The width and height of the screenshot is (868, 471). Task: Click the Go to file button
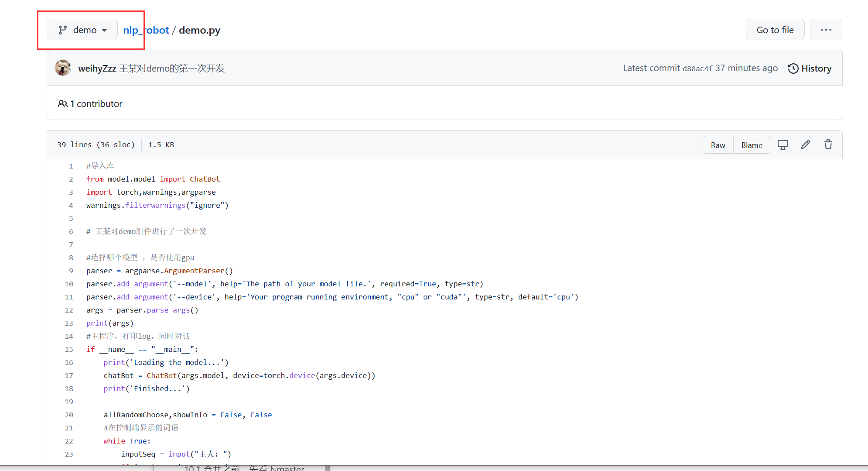[775, 30]
